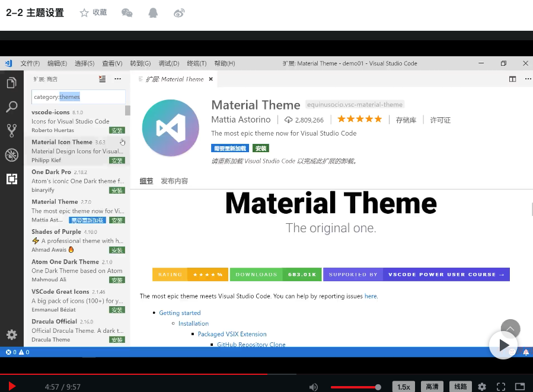
Task: Open 查看(V) menu
Action: (x=112, y=63)
